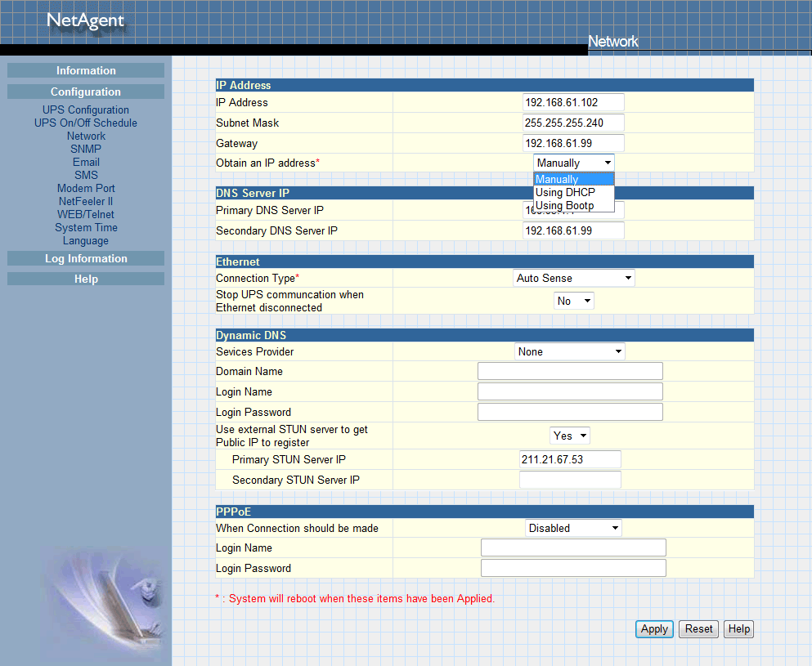This screenshot has width=812, height=666.
Task: Go to SNMP settings
Action: pyautogui.click(x=86, y=149)
